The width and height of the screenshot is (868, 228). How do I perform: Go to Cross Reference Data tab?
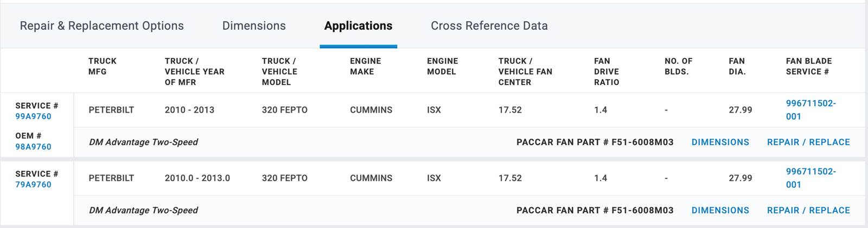tap(489, 26)
